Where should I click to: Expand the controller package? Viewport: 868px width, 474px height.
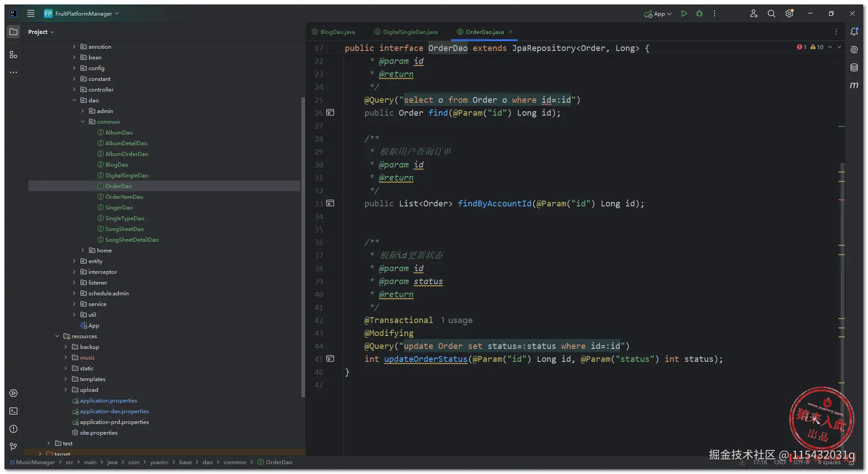coord(74,89)
